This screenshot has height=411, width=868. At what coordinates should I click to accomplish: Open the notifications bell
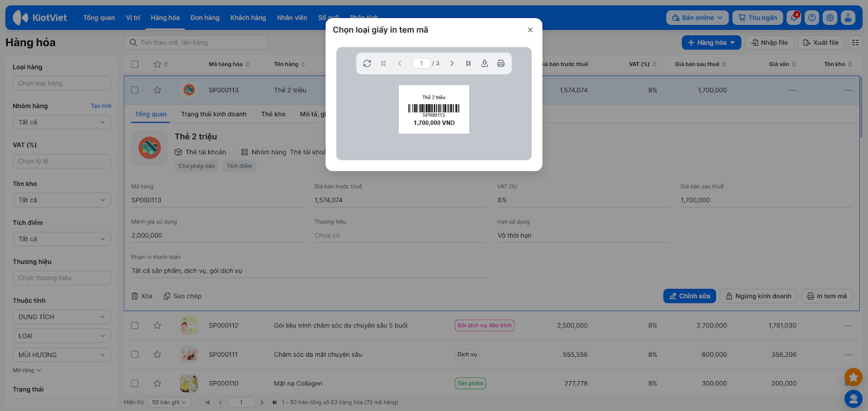pyautogui.click(x=794, y=18)
